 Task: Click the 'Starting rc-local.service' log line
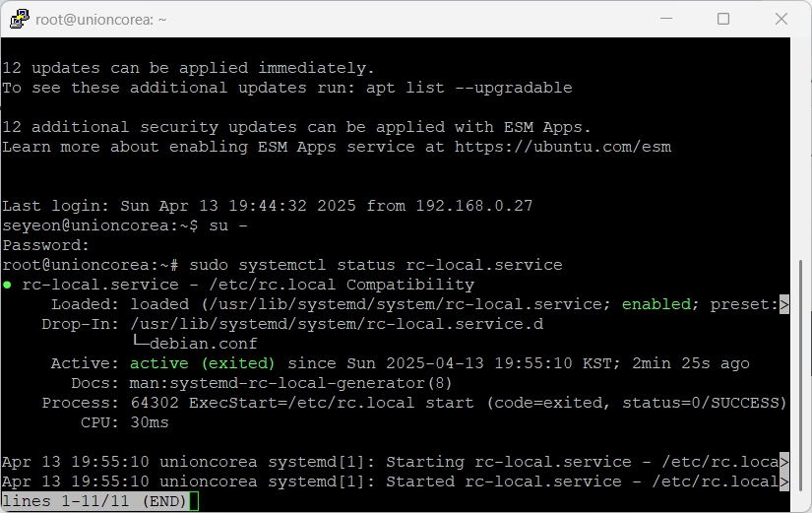(x=395, y=462)
